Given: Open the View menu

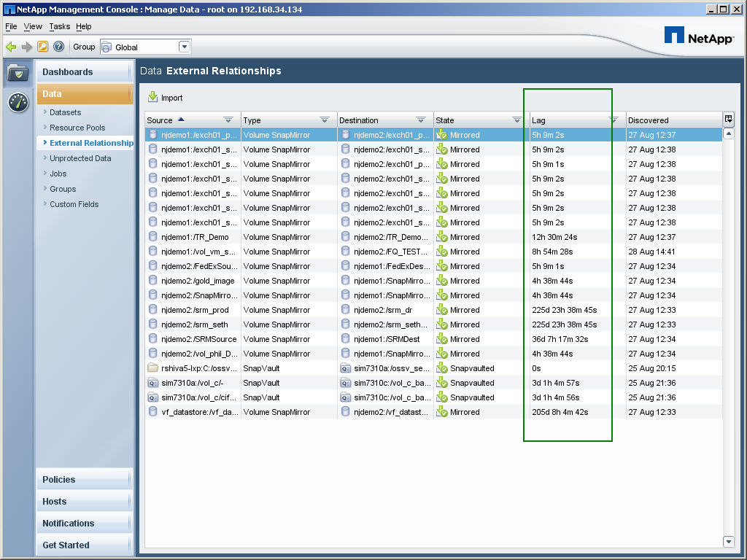Looking at the screenshot, I should (x=33, y=26).
